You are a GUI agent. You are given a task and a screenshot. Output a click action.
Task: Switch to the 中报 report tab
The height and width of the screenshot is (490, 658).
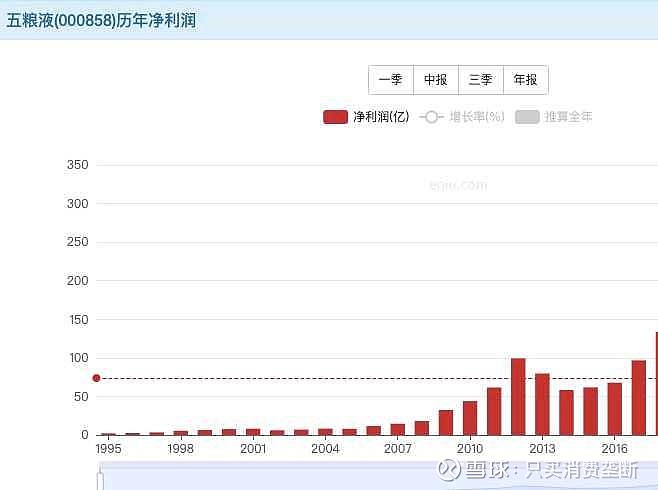coord(436,80)
